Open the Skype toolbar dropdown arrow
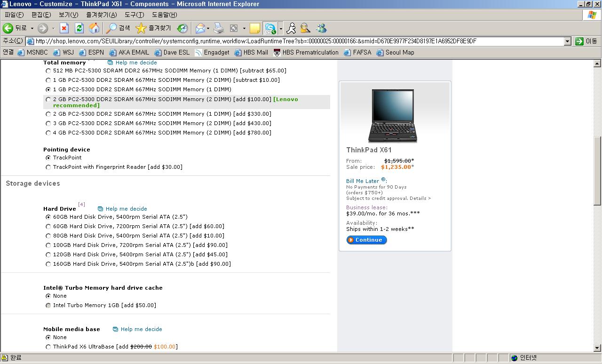Image resolution: width=602 pixels, height=364 pixels. point(281,28)
